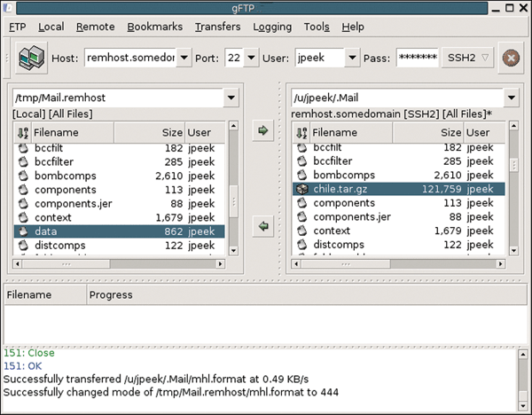532x415 pixels.
Task: Expand the local path /tmp/Mail.remhost dropdown
Action: pos(231,98)
